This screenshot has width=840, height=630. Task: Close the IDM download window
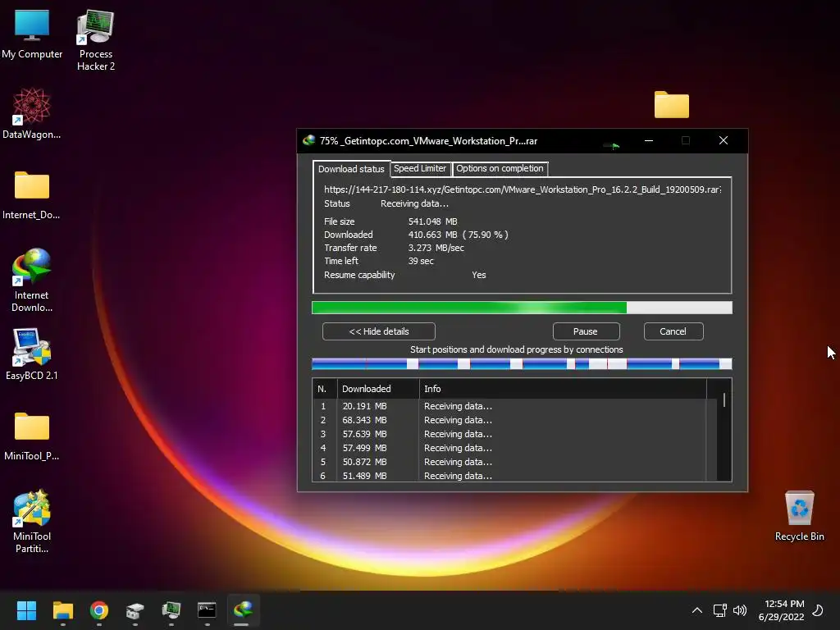click(x=724, y=140)
